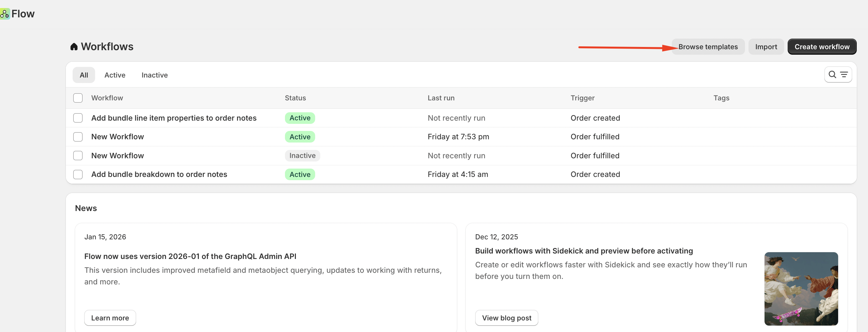The image size is (868, 332).
Task: Switch to the All tab
Action: [84, 75]
